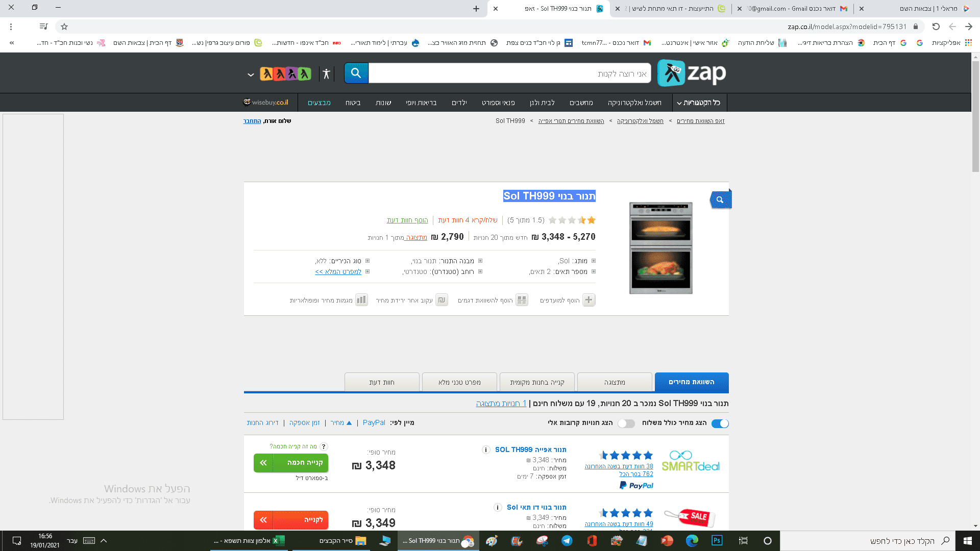Open Telegram from the taskbar
This screenshot has width=980, height=551.
click(x=567, y=541)
